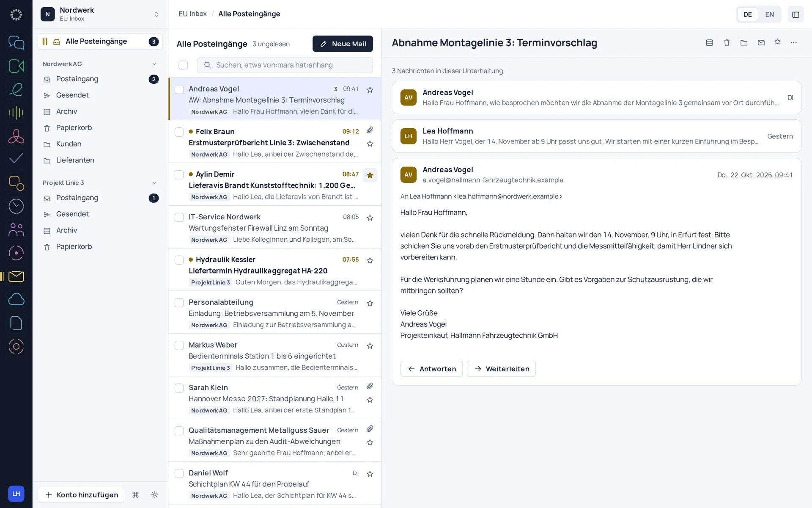812x508 pixels.
Task: Select the Felix Braun message checkbox
Action: [179, 132]
